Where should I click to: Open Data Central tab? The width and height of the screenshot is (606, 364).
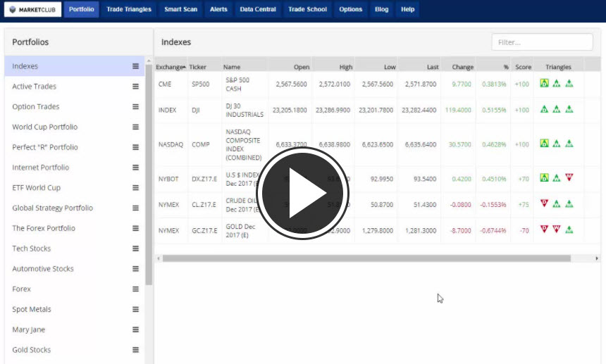[258, 9]
